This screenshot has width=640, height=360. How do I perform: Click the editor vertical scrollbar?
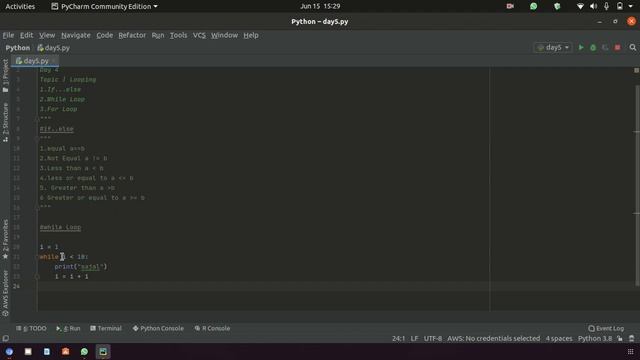coord(637,186)
